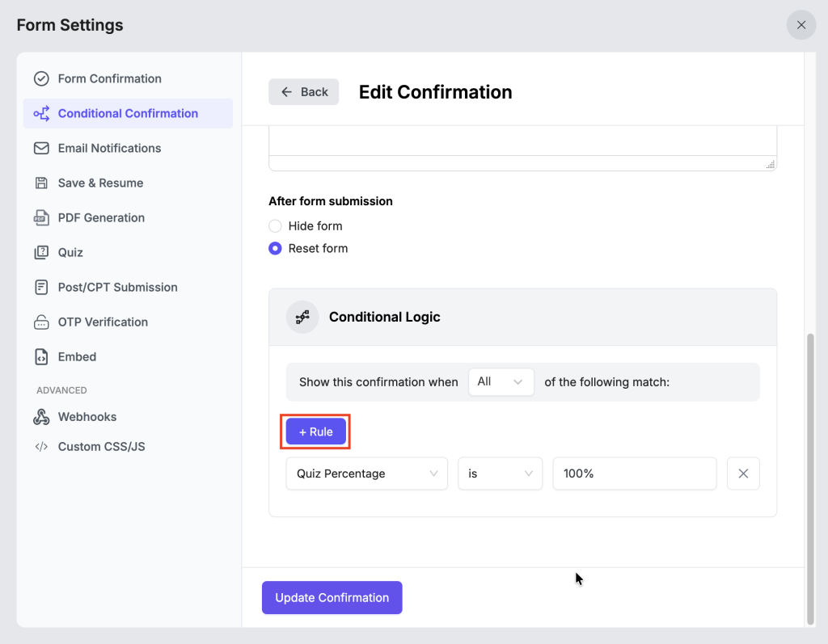828x644 pixels.
Task: Open Embed settings
Action: tap(128, 357)
